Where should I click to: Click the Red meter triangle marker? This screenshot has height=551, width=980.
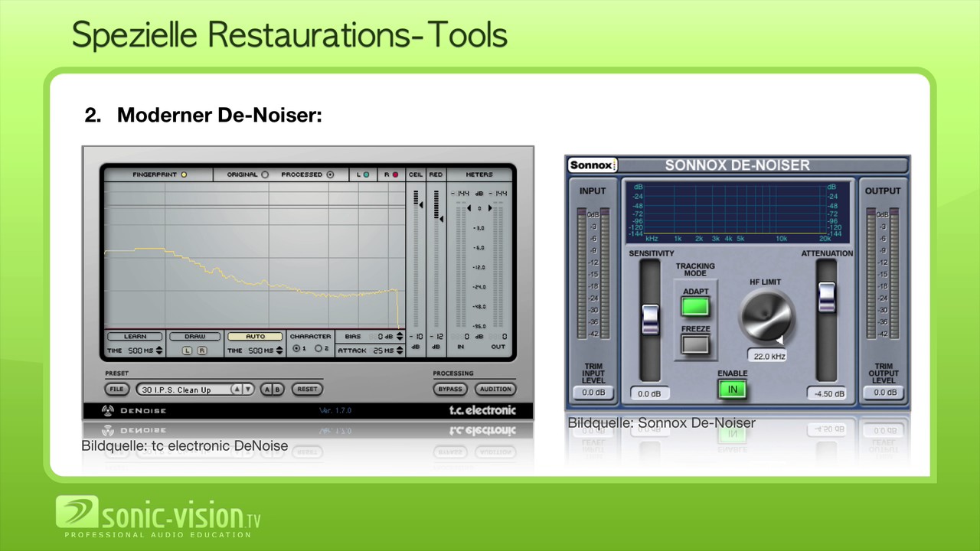441,219
